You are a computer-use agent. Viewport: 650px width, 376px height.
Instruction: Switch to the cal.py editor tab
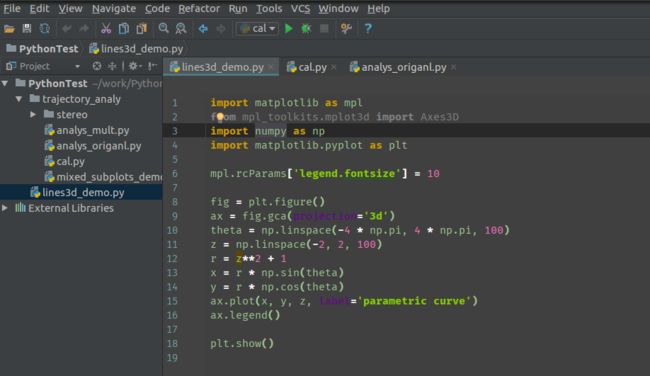[x=307, y=67]
